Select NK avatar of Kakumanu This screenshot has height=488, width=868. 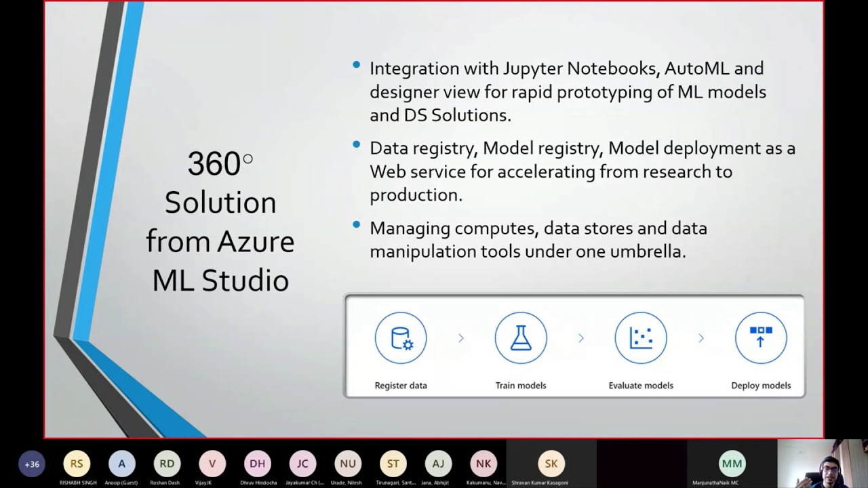click(x=484, y=464)
